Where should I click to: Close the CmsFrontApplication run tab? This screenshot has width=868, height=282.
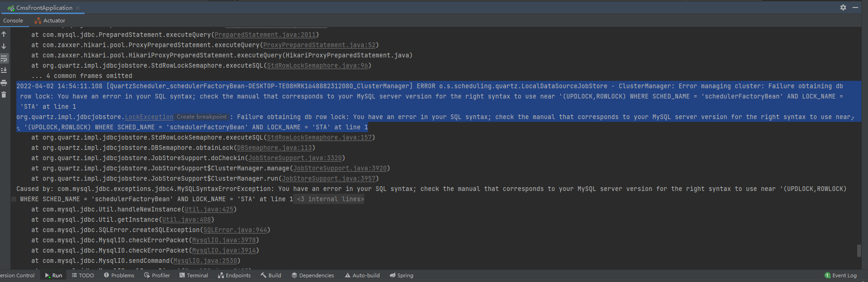tap(78, 8)
